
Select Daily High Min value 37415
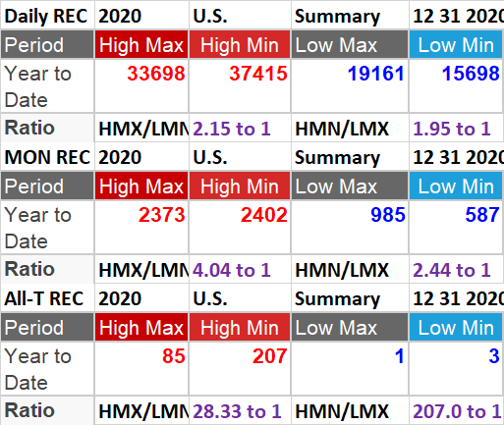coord(240,85)
